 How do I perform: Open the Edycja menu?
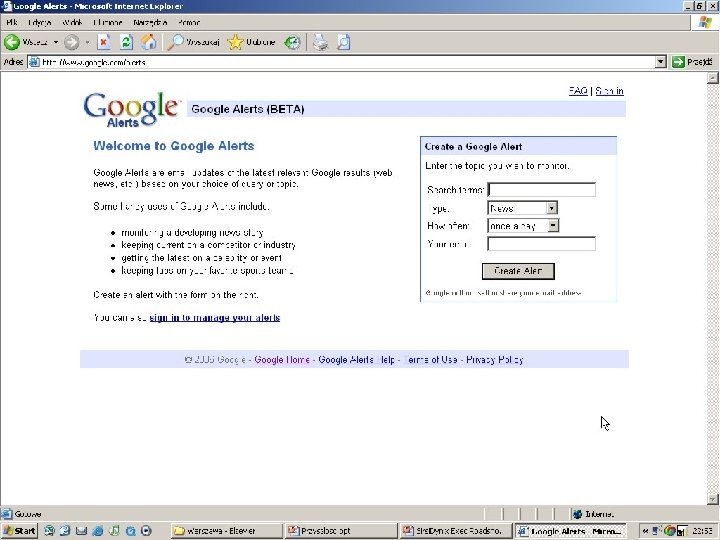(39, 22)
